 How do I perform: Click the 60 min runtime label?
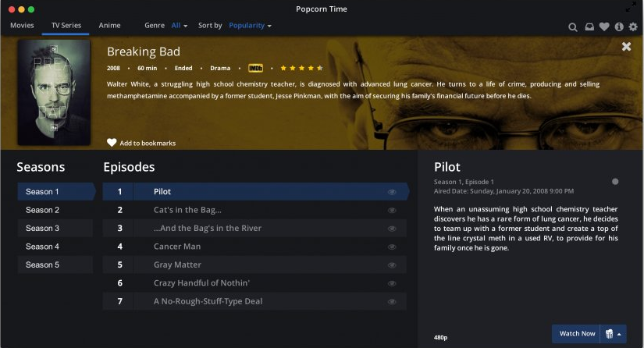[x=147, y=68]
